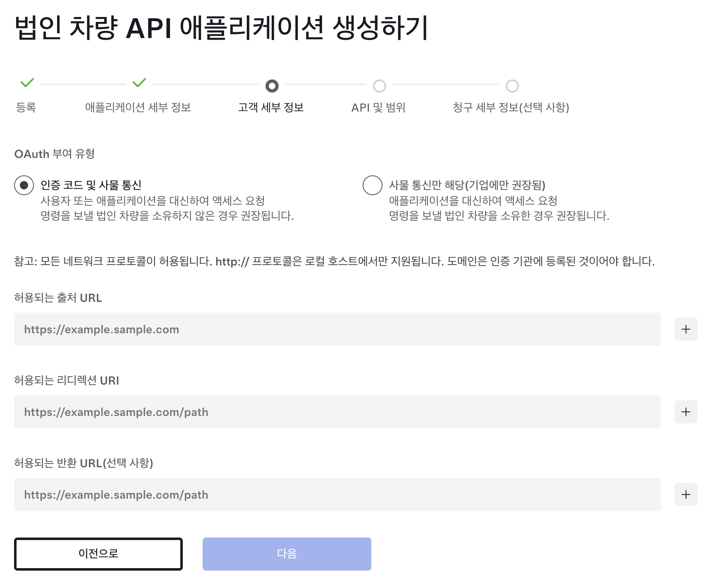The height and width of the screenshot is (588, 717).
Task: Select the API 및 범위 step label
Action: click(x=378, y=108)
